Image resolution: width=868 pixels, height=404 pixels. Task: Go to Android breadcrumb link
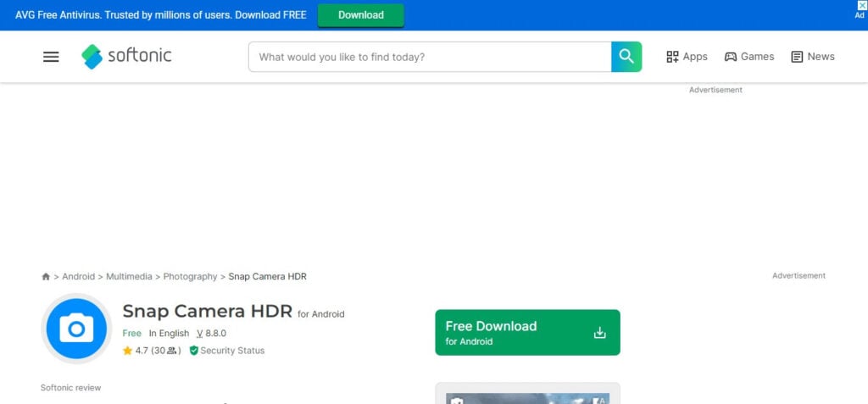[x=79, y=277]
